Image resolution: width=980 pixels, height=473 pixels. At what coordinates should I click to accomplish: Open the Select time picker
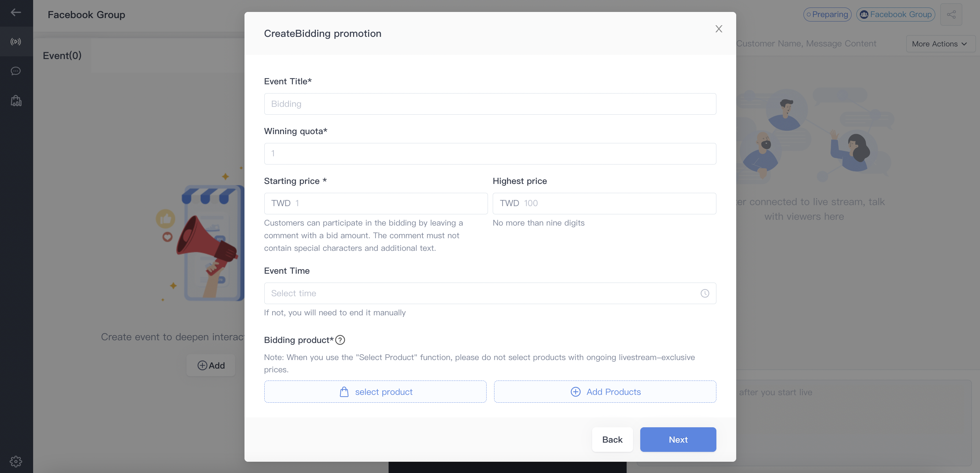coord(490,293)
